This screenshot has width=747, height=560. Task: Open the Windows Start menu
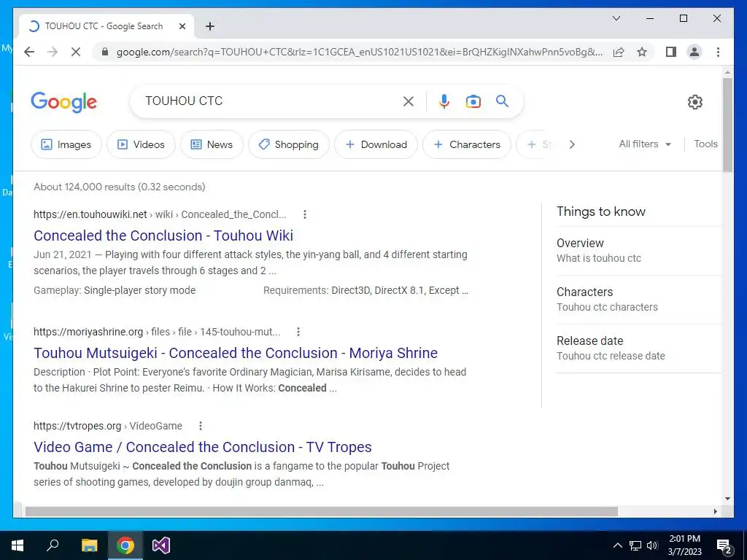tap(18, 545)
